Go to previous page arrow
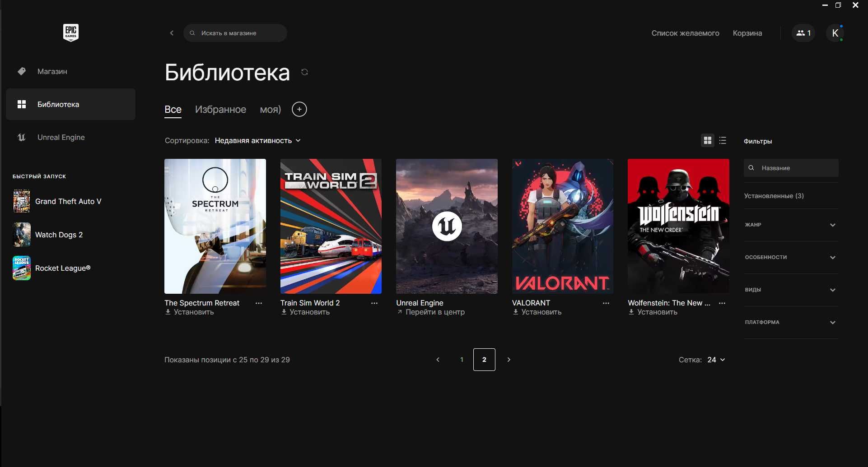The height and width of the screenshot is (467, 868). click(x=438, y=360)
